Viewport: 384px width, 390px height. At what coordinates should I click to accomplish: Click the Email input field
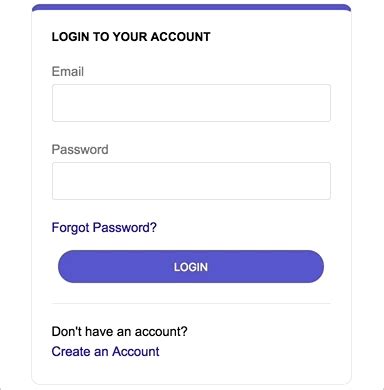pos(191,103)
